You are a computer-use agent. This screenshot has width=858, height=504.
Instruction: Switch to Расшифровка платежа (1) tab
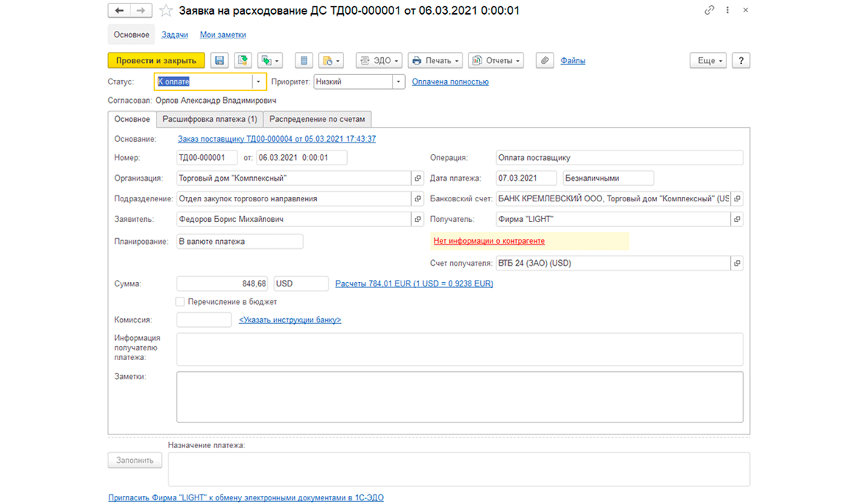pyautogui.click(x=210, y=119)
